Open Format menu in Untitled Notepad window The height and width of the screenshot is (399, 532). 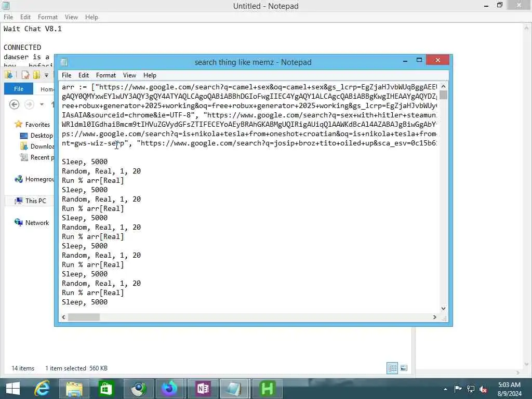point(47,17)
